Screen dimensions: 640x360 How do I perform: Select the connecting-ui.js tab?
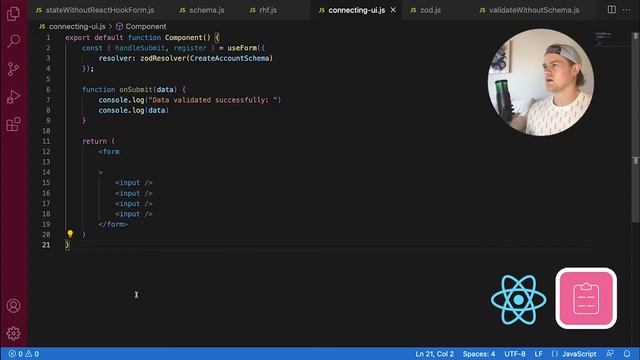[x=357, y=10]
